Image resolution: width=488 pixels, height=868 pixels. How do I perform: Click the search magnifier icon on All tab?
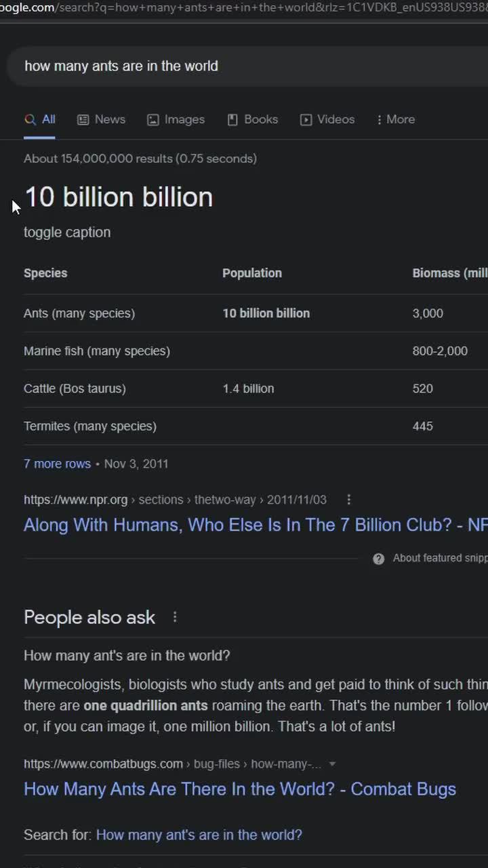pos(30,119)
